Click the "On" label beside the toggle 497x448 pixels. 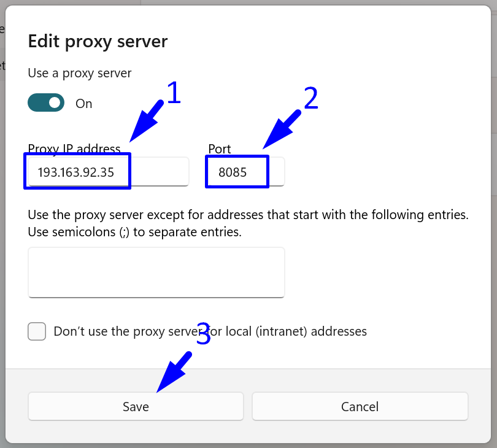click(x=84, y=104)
